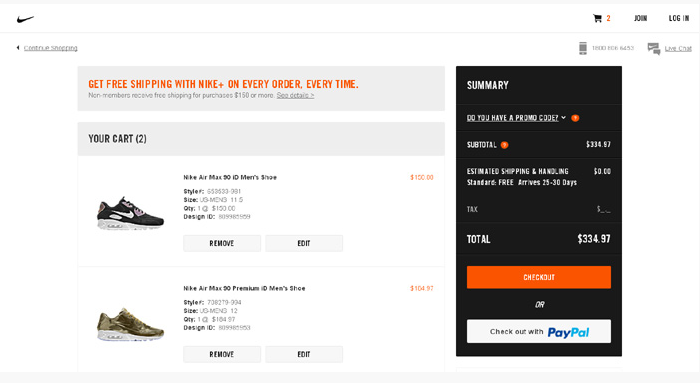Remove the Air Max 90 Premium iD shoe

point(222,354)
